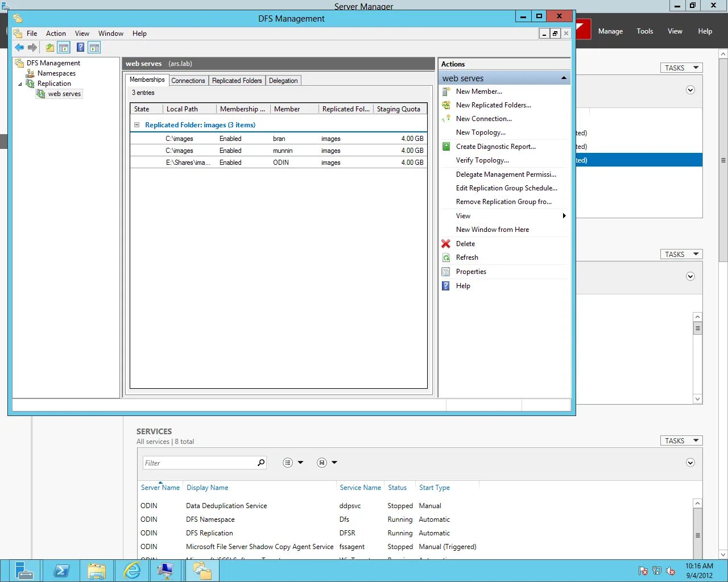Switch to the Connections tab

(188, 80)
